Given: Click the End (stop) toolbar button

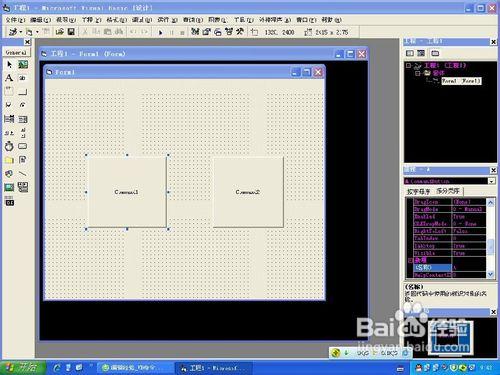Looking at the screenshot, I should point(182,32).
